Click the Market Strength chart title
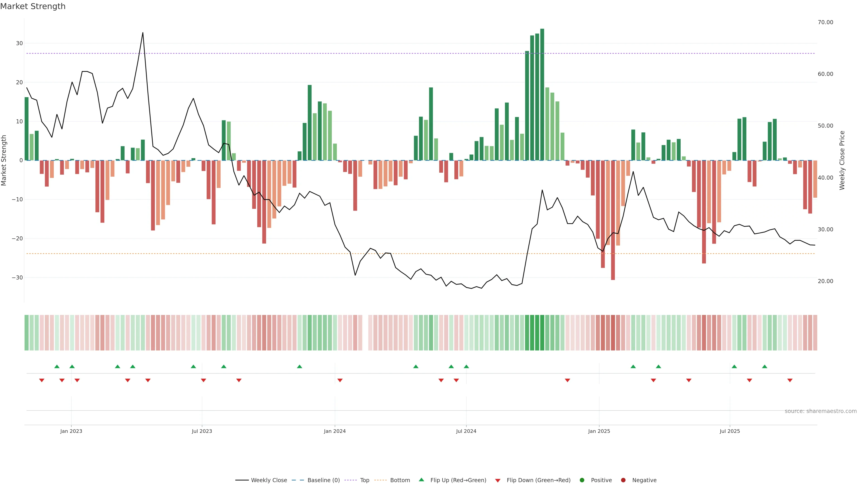Image resolution: width=868 pixels, height=488 pixels. (33, 6)
